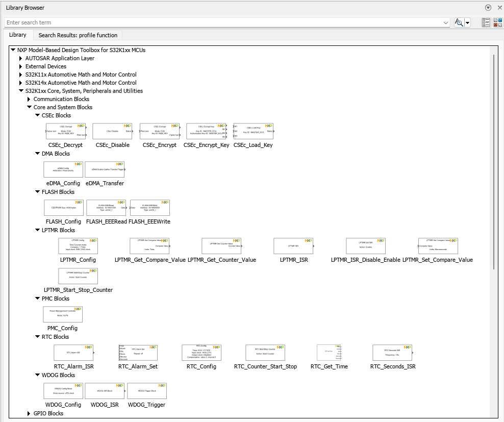Screen dimensions: 504x422
Task: Switch to grid icon view layout
Action: pyautogui.click(x=498, y=22)
